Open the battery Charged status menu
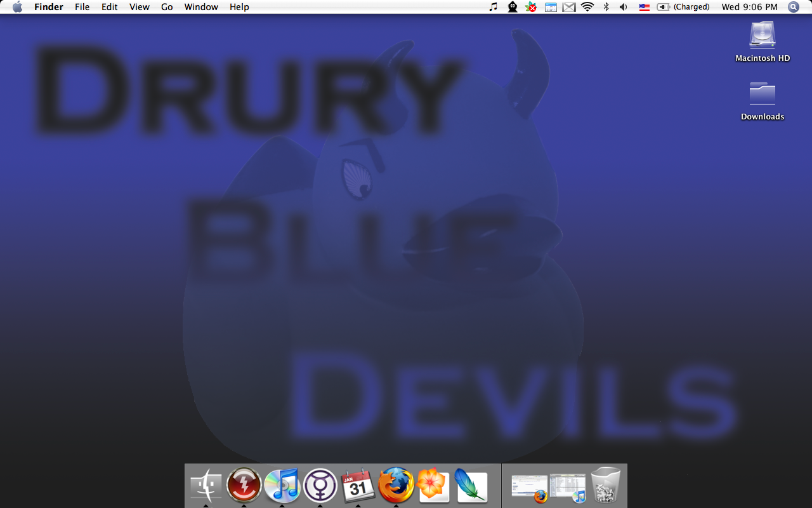This screenshot has width=812, height=508. point(683,7)
